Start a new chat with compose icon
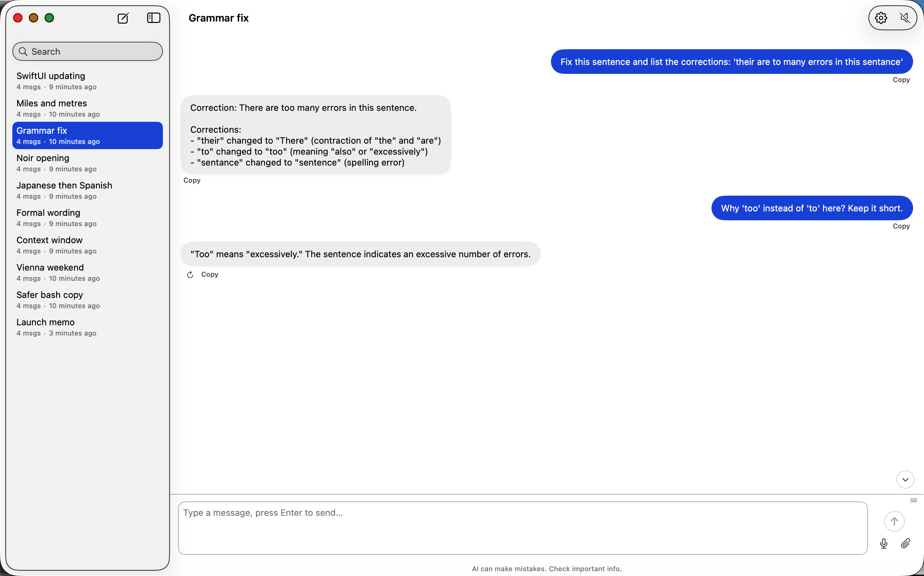The height and width of the screenshot is (576, 924). [x=123, y=18]
